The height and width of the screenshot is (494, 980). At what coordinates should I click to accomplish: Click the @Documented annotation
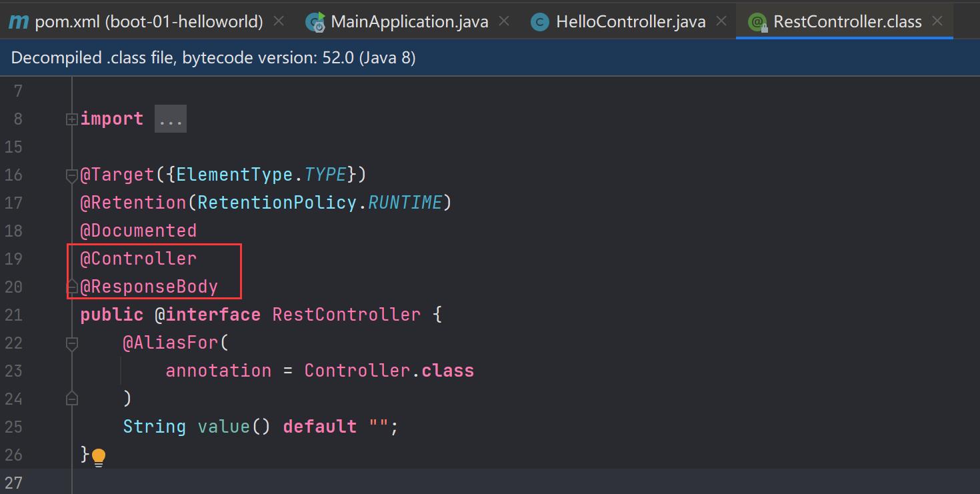(139, 231)
